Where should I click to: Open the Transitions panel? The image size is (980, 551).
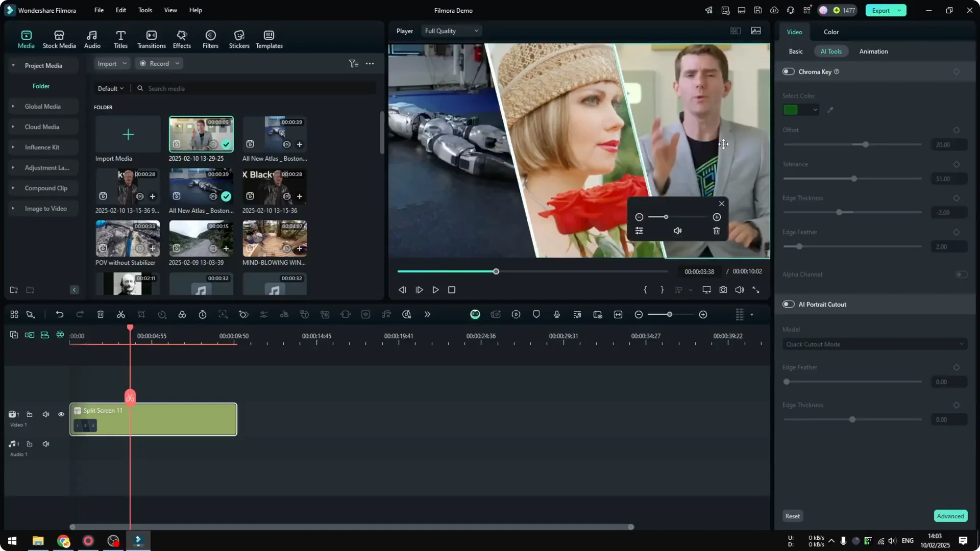[x=152, y=39]
